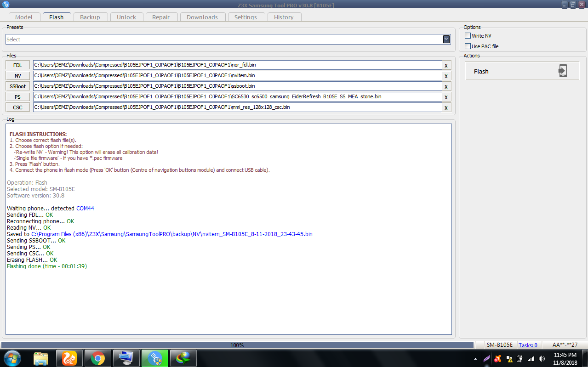Start flashing with the Flash button

pos(522,71)
